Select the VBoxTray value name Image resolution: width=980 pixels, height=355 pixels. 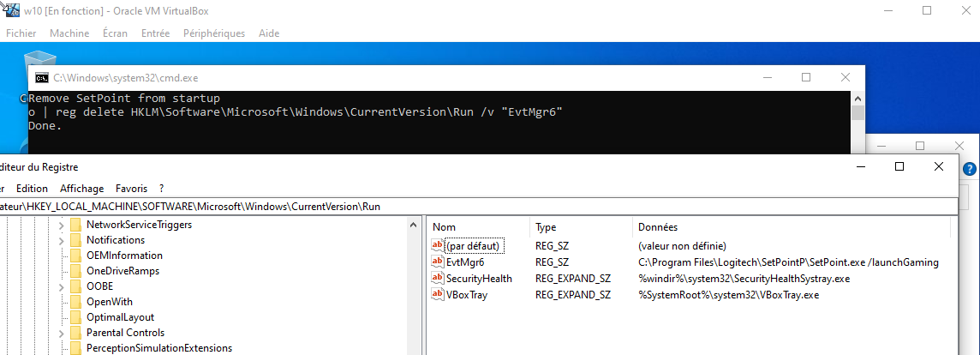[x=466, y=295]
